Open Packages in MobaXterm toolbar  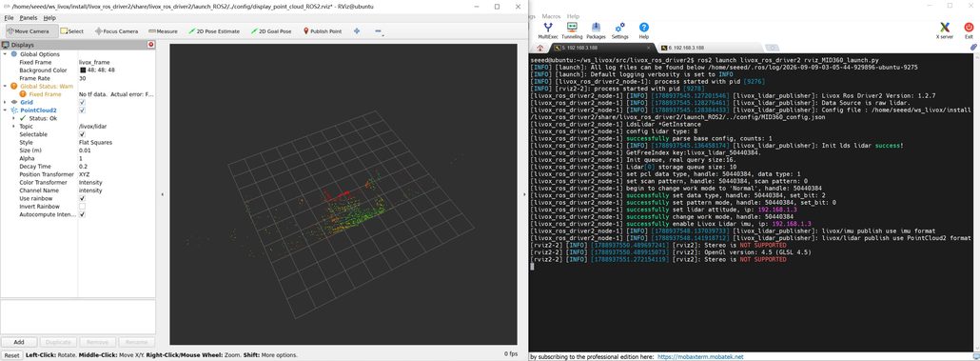(596, 30)
